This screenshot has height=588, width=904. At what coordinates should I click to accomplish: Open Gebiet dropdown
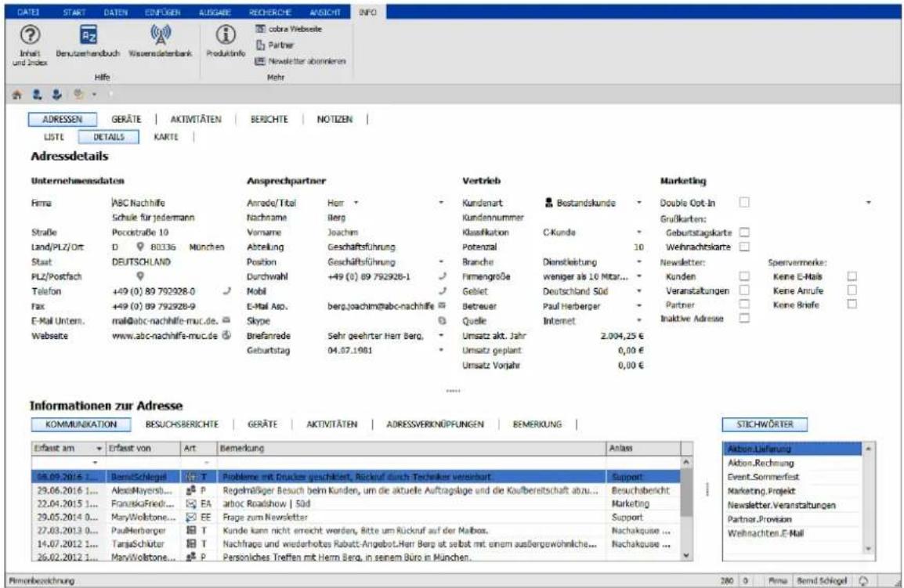pos(638,291)
